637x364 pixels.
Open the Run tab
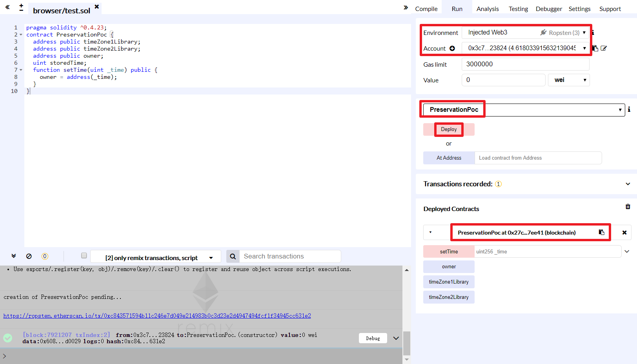pyautogui.click(x=457, y=9)
